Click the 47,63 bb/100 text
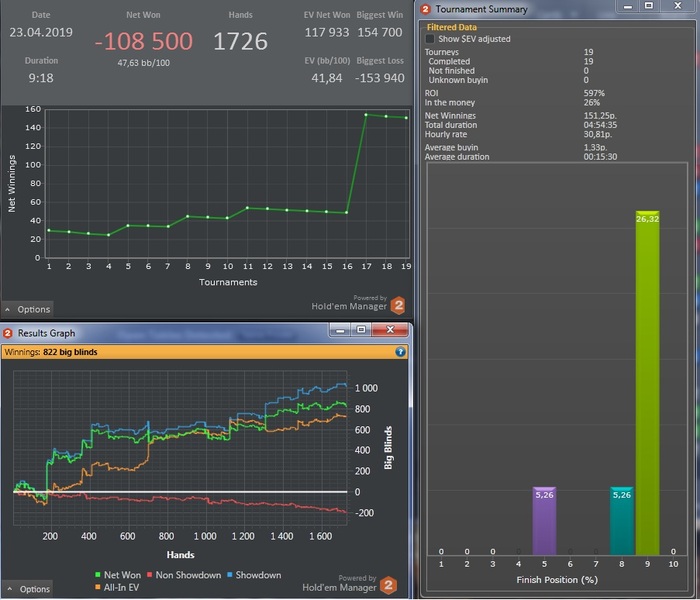The height and width of the screenshot is (600, 700). click(144, 63)
